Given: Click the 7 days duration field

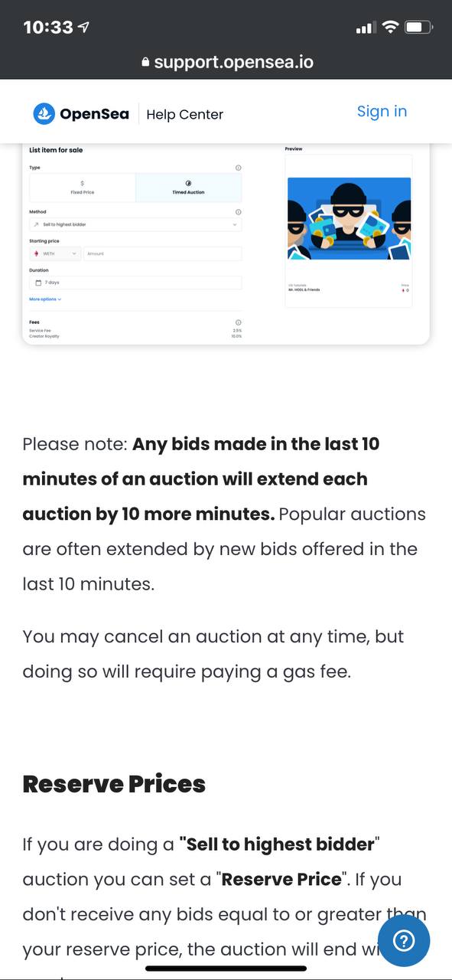Looking at the screenshot, I should coord(135,283).
